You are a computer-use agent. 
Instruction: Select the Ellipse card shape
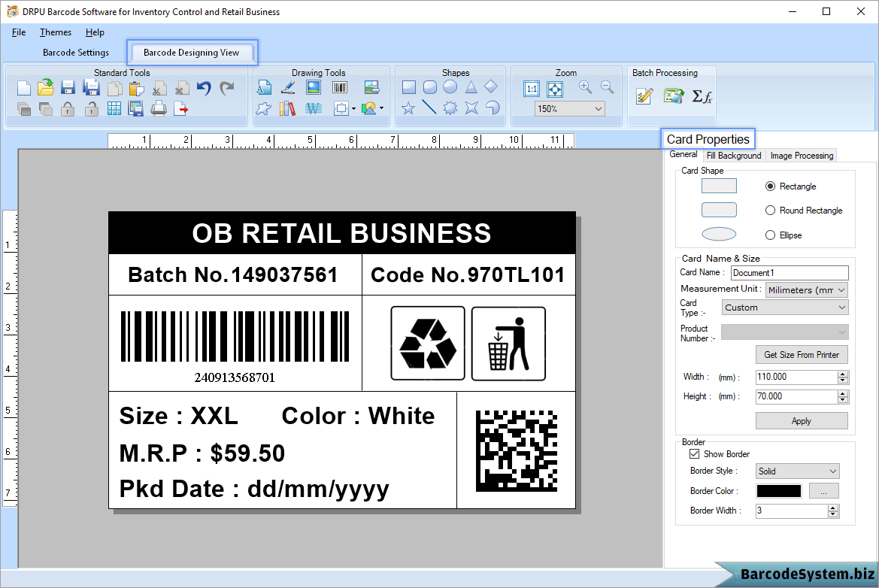(x=770, y=235)
